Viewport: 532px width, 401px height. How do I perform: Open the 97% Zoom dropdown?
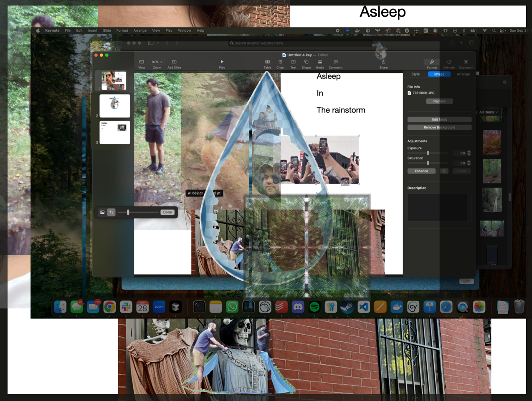pyautogui.click(x=157, y=62)
